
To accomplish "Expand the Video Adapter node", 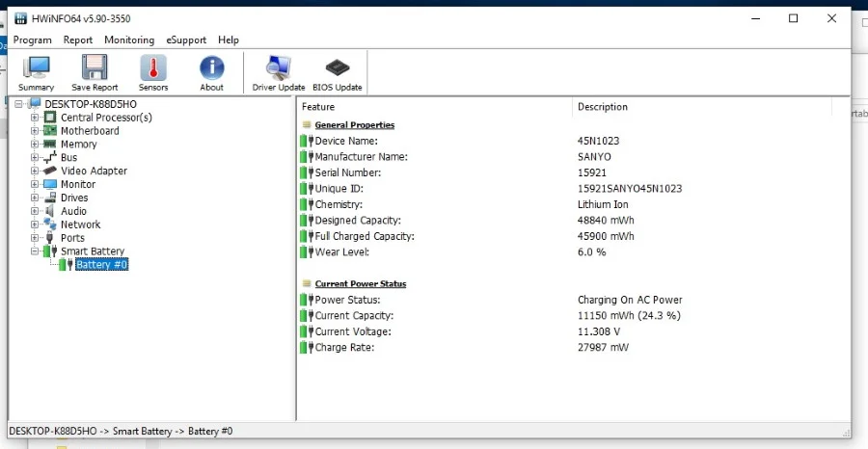I will 35,171.
